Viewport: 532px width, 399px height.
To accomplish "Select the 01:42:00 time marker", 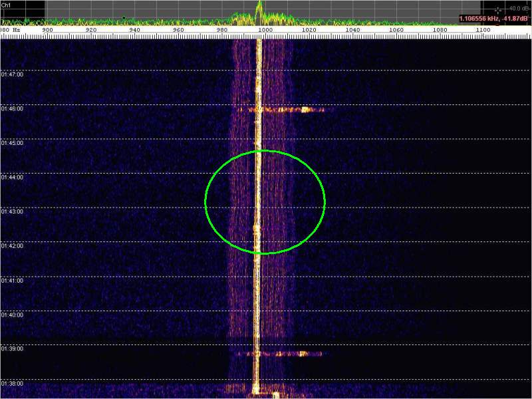I will (x=12, y=245).
